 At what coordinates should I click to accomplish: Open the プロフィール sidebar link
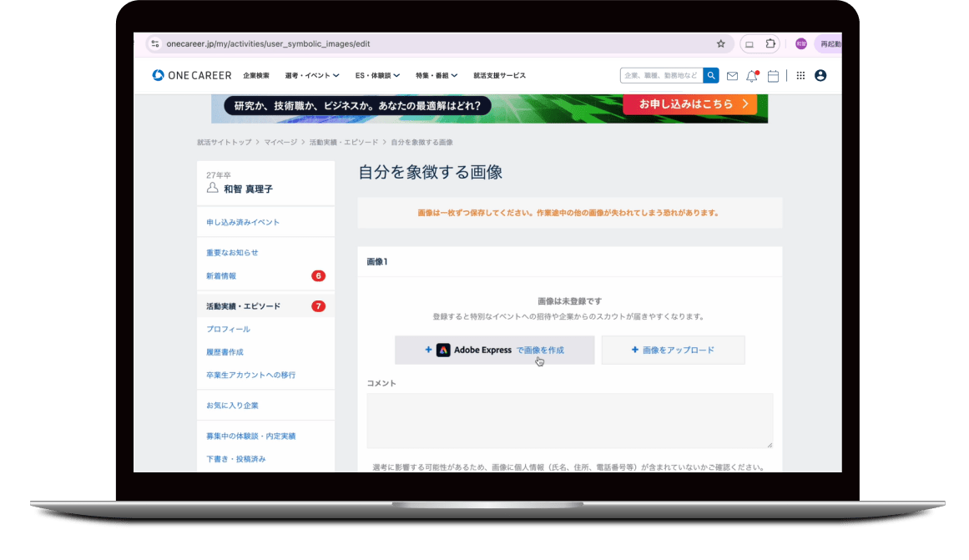[x=228, y=330]
